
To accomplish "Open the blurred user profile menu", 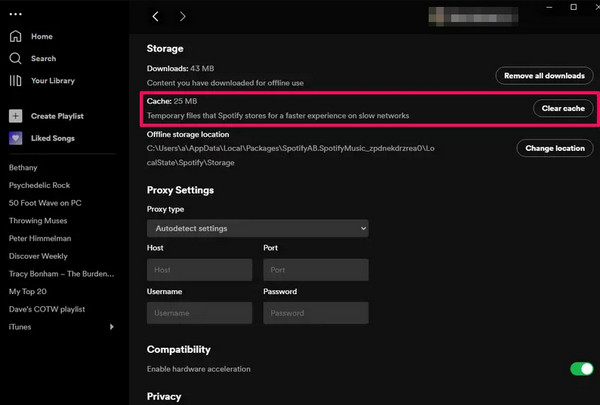I will pos(473,16).
